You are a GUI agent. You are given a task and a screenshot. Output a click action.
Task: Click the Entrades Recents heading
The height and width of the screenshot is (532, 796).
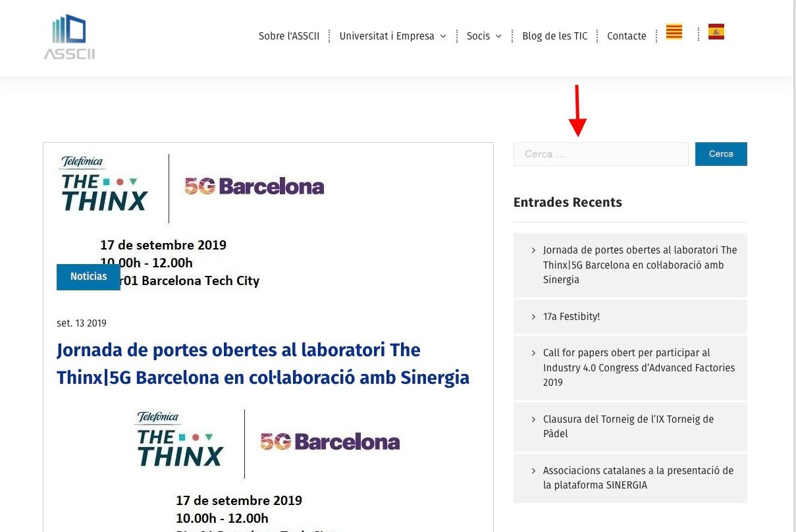pyautogui.click(x=568, y=202)
